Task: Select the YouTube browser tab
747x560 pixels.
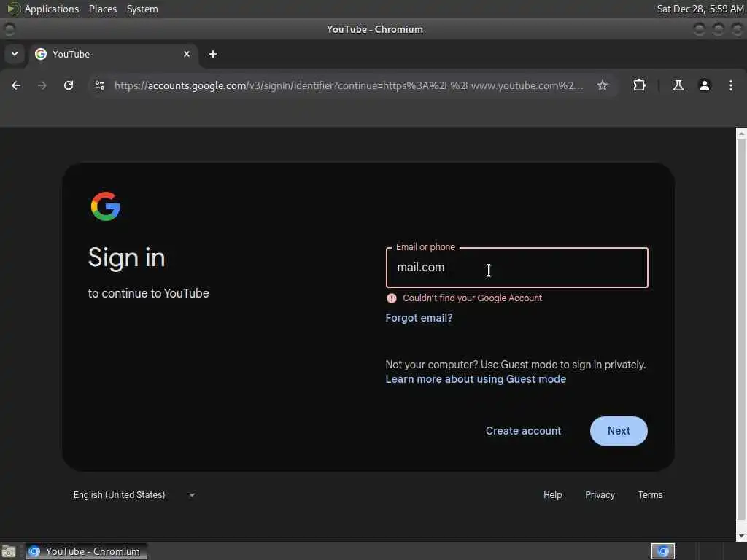Action: (x=113, y=54)
